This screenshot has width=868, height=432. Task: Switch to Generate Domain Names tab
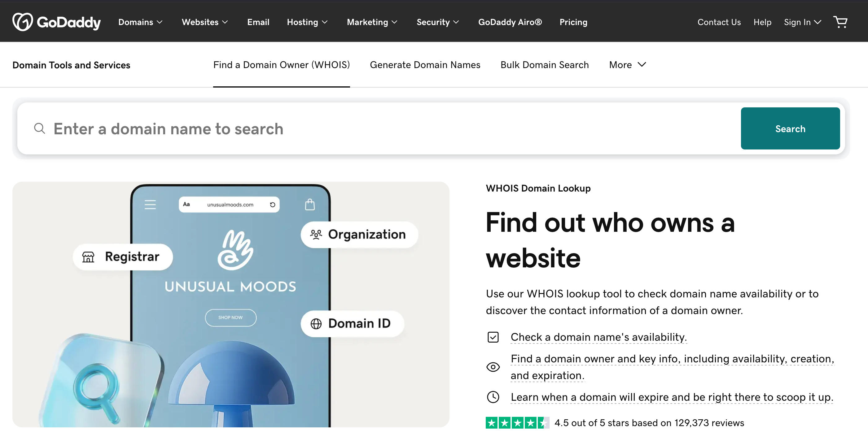[425, 65]
